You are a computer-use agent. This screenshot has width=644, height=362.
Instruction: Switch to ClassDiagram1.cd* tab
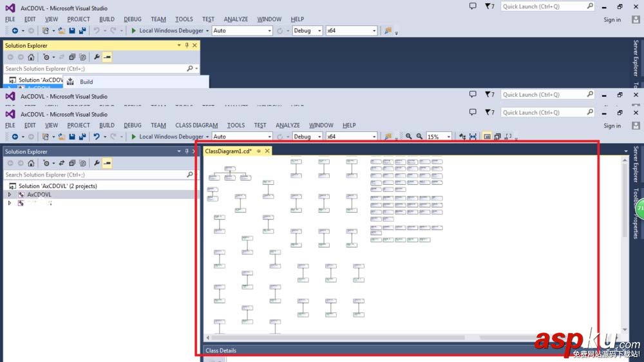tap(229, 151)
